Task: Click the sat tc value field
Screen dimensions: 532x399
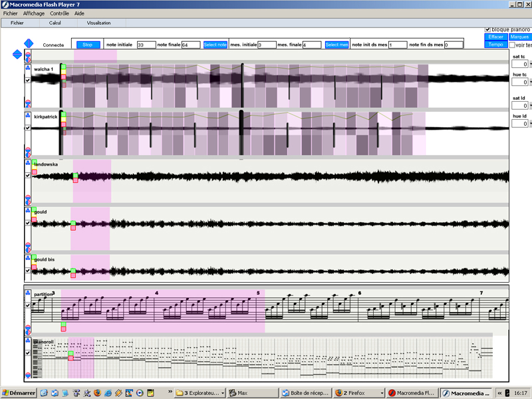Action: click(x=520, y=64)
